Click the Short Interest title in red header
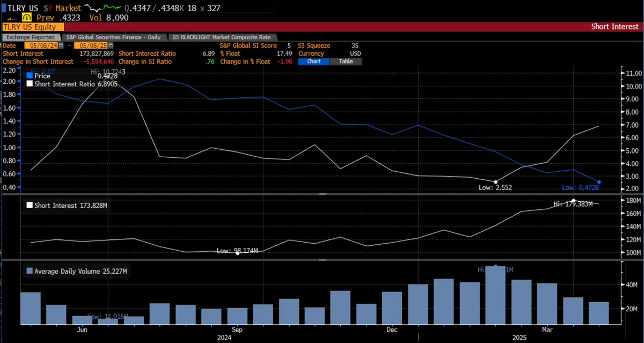 click(615, 26)
